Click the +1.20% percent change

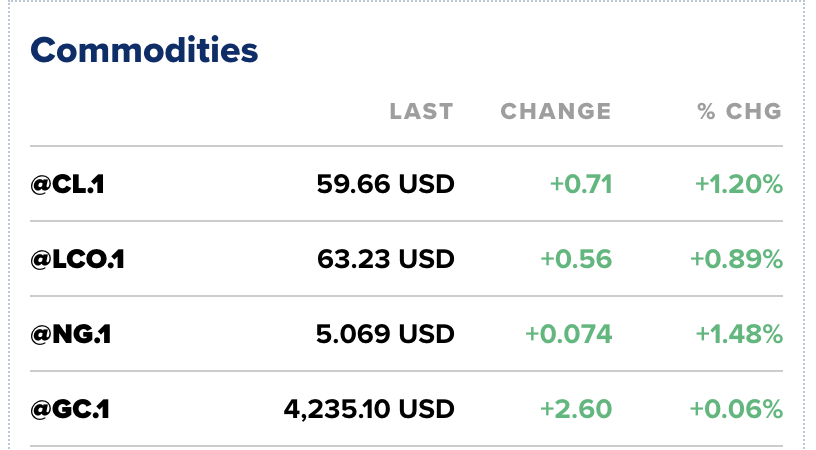click(739, 184)
